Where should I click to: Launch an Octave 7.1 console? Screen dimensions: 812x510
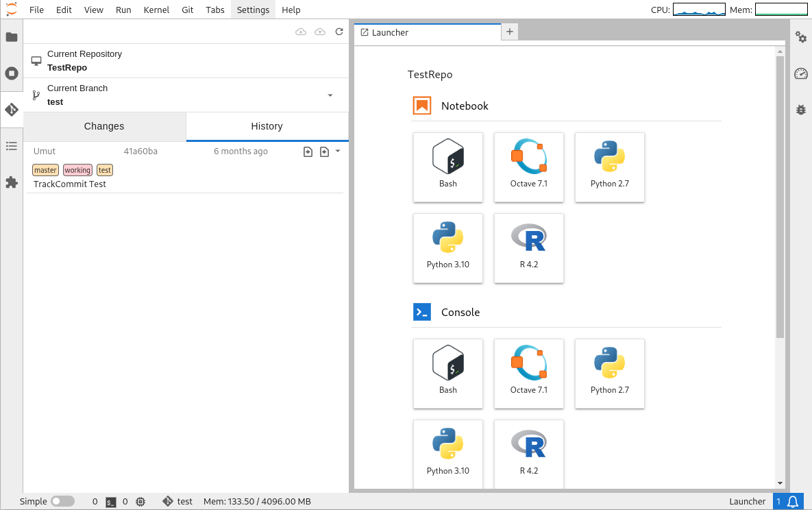[x=528, y=373]
